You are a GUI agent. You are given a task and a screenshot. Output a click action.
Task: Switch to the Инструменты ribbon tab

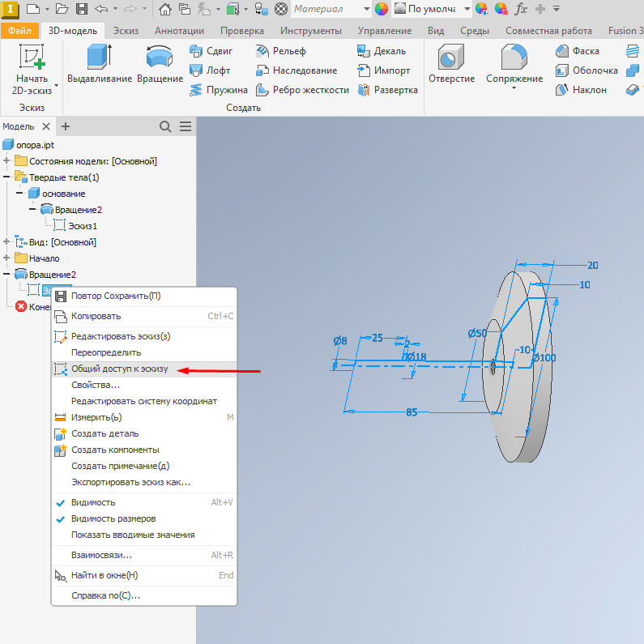pyautogui.click(x=311, y=31)
